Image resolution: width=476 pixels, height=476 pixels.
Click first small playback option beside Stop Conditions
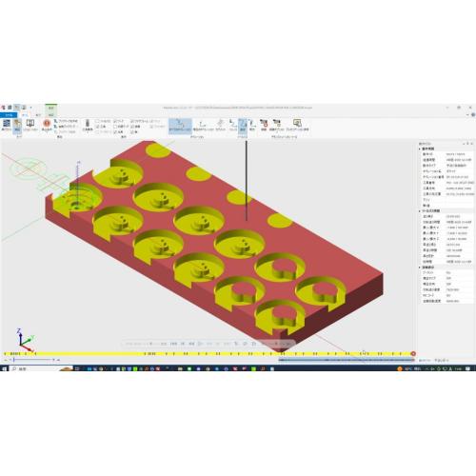[67, 121]
